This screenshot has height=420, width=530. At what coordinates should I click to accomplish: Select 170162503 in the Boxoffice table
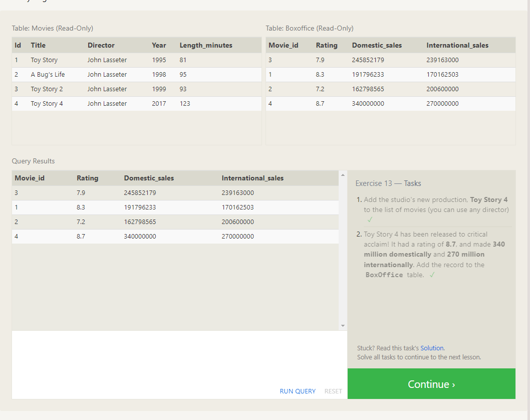(442, 74)
